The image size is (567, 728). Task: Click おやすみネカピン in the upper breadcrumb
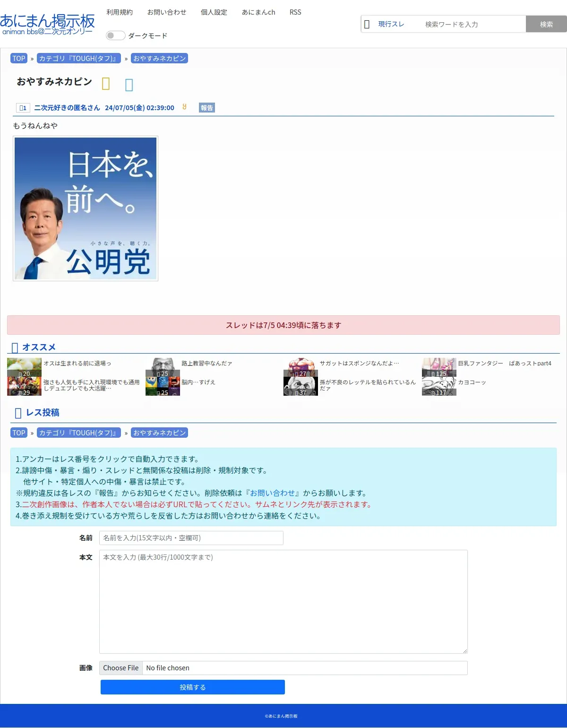[x=159, y=58]
